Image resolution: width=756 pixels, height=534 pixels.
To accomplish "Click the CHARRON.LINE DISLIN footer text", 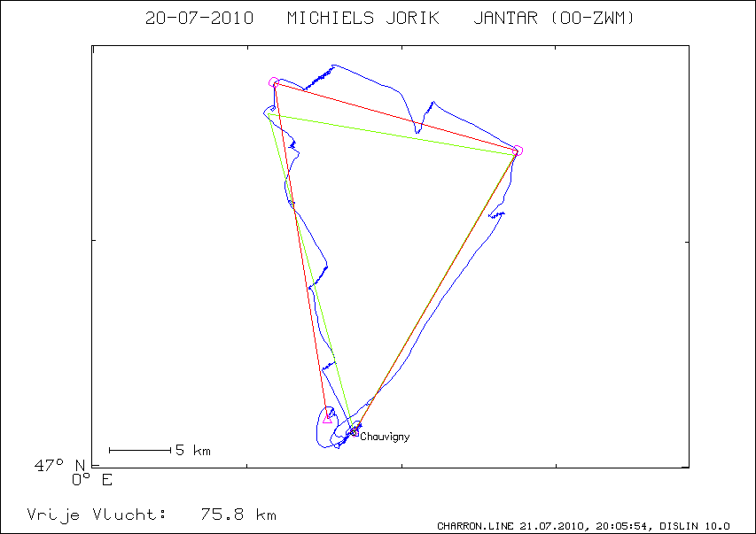I will pos(583,526).
